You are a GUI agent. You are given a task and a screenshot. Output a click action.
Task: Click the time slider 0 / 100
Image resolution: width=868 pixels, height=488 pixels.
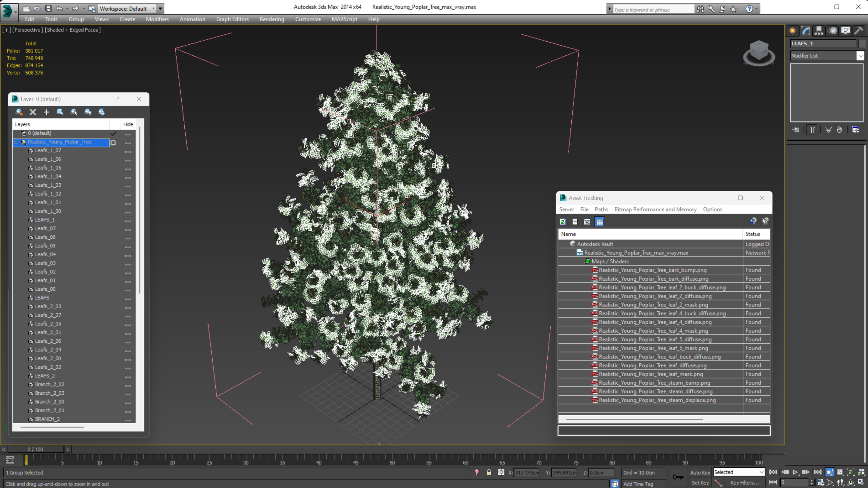click(x=35, y=449)
